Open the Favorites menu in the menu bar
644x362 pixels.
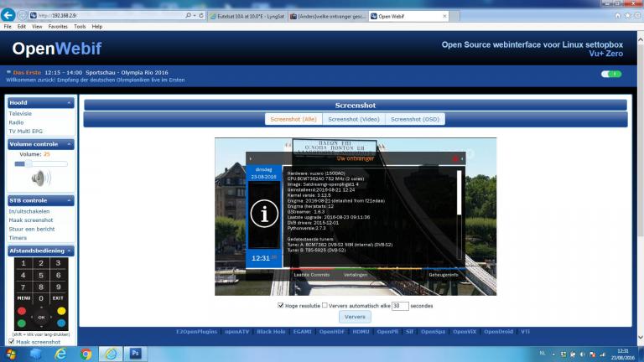[x=58, y=26]
